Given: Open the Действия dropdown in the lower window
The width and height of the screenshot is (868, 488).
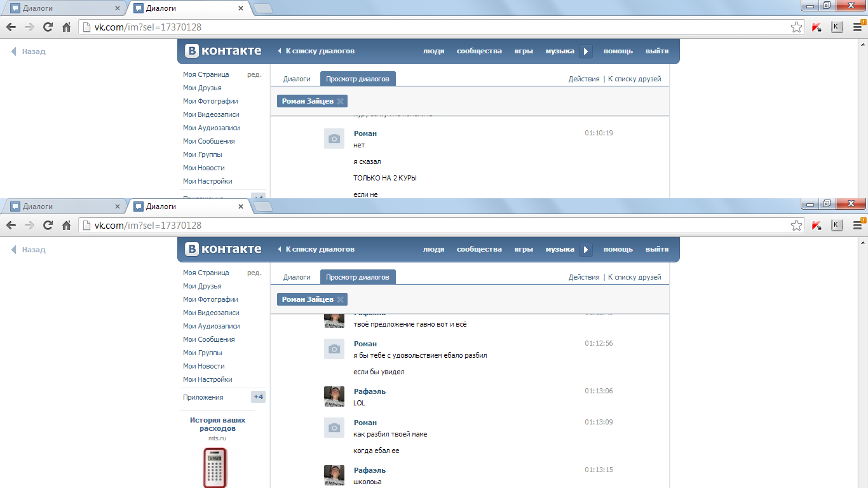Looking at the screenshot, I should point(584,277).
